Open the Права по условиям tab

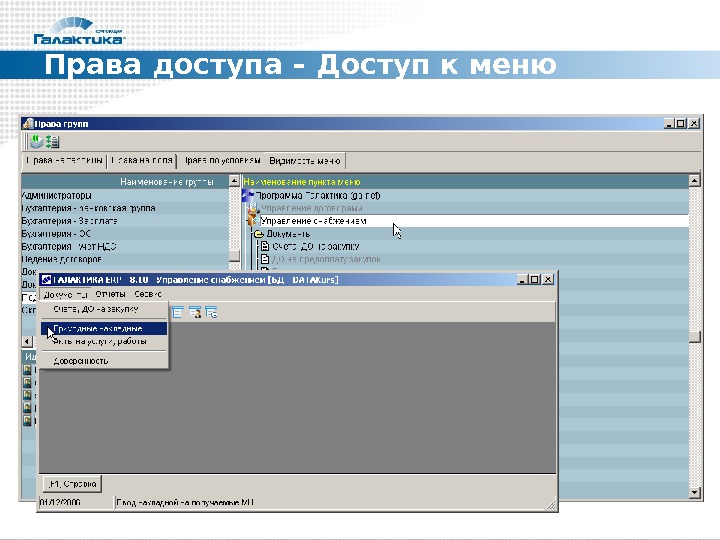point(222,161)
